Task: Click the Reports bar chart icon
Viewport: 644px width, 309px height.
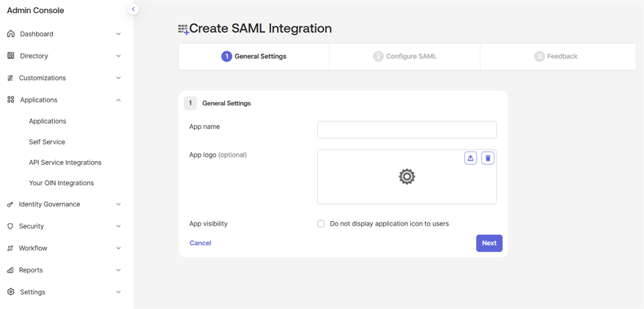Action: click(x=11, y=270)
